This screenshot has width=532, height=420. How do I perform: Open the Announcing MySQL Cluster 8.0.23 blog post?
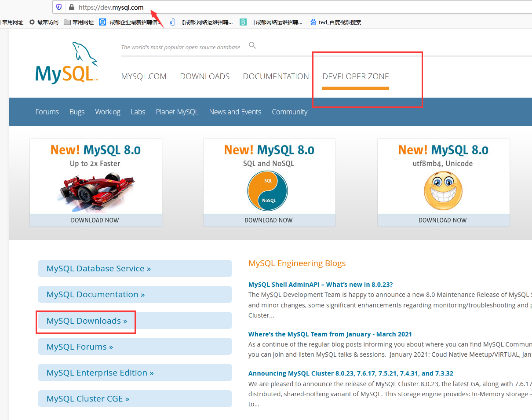tap(350, 373)
